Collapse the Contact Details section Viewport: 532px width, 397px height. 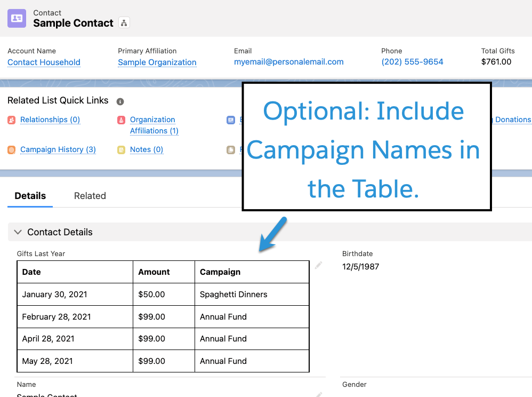18,232
